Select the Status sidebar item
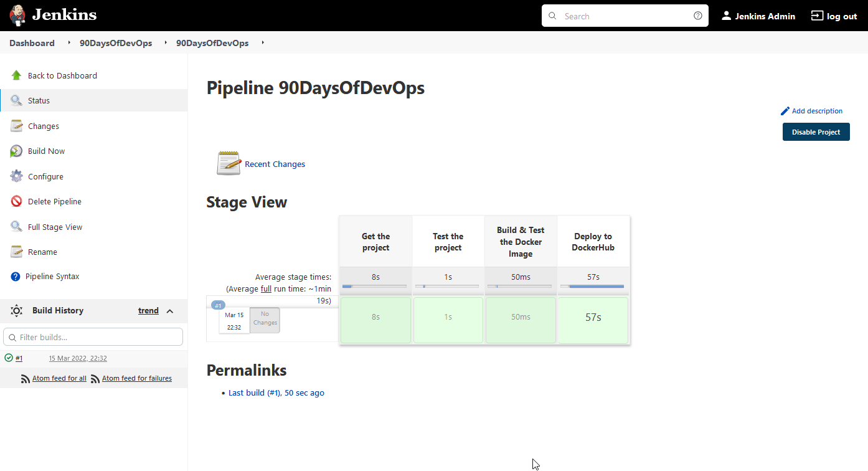 click(39, 100)
